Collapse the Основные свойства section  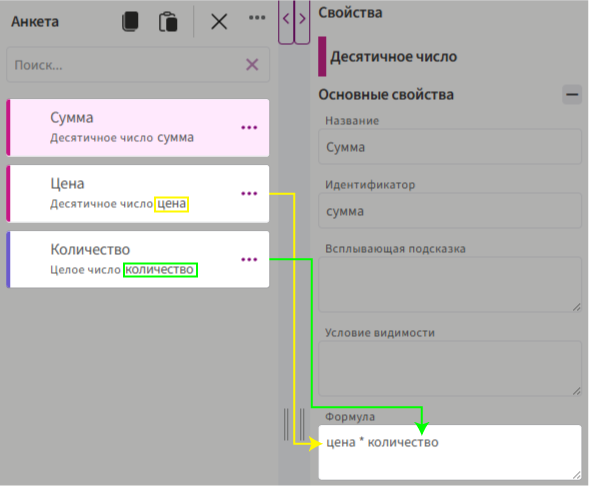572,94
